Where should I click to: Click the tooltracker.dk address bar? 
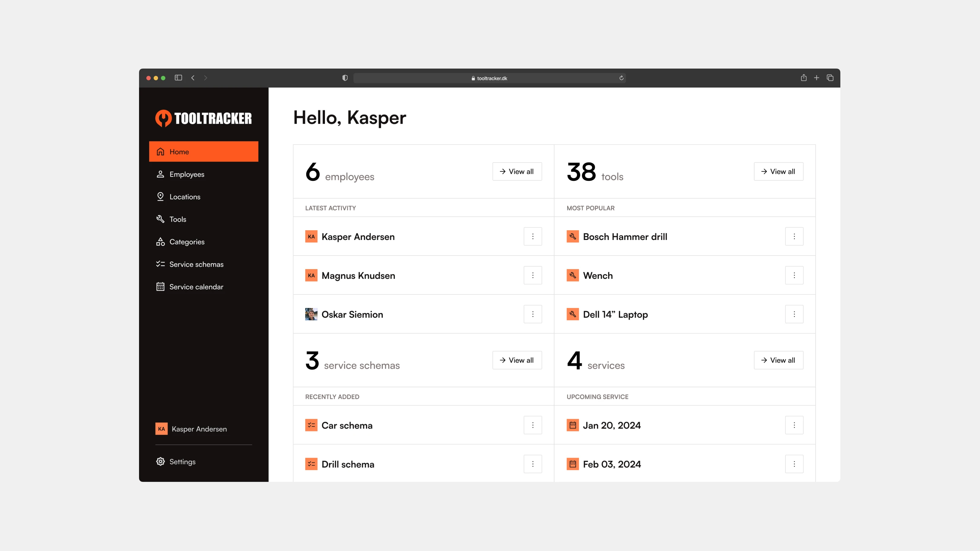click(x=489, y=78)
